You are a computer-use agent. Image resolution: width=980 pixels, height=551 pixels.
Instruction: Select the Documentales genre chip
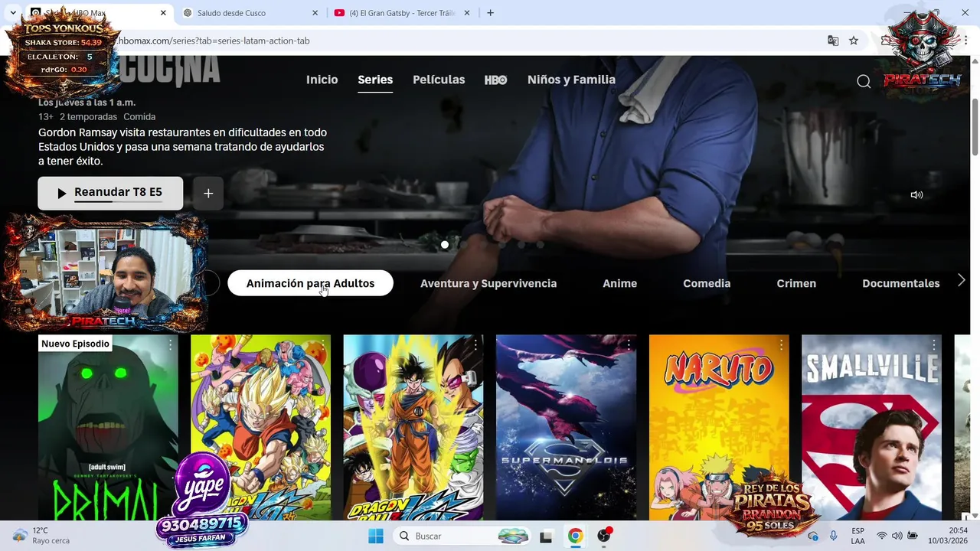coord(900,283)
